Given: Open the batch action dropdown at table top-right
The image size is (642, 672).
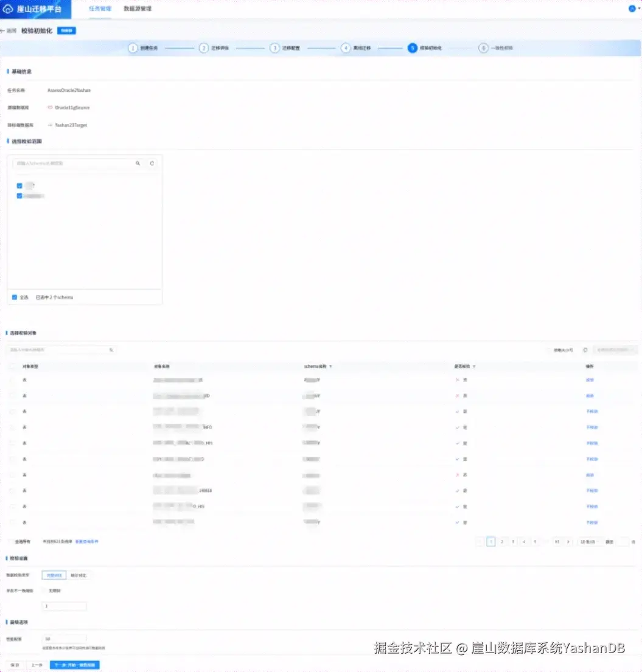Looking at the screenshot, I should 615,350.
